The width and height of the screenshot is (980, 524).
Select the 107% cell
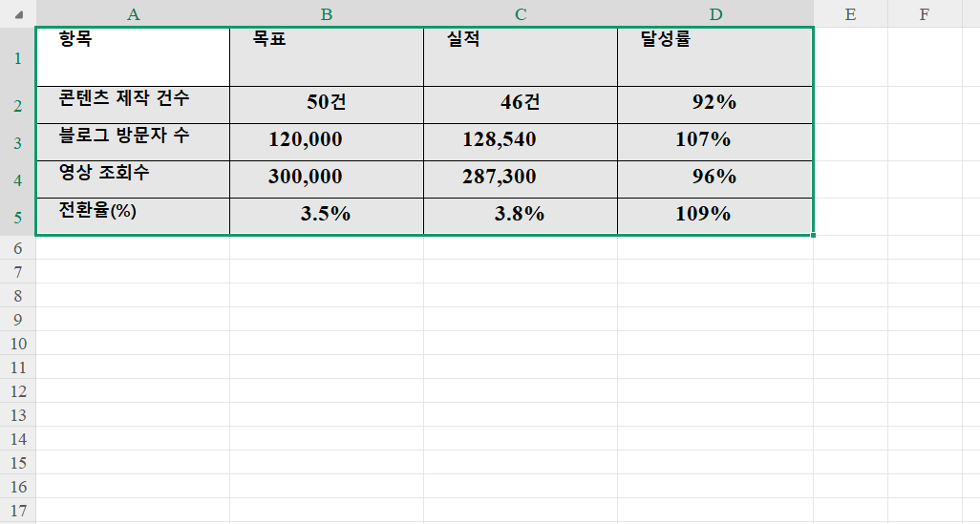click(x=715, y=142)
